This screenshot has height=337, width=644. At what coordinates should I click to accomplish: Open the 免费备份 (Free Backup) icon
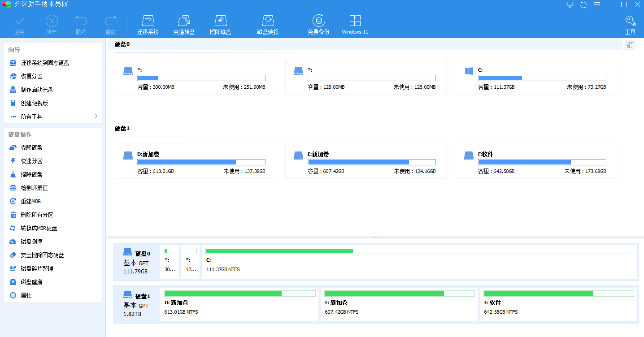click(318, 24)
